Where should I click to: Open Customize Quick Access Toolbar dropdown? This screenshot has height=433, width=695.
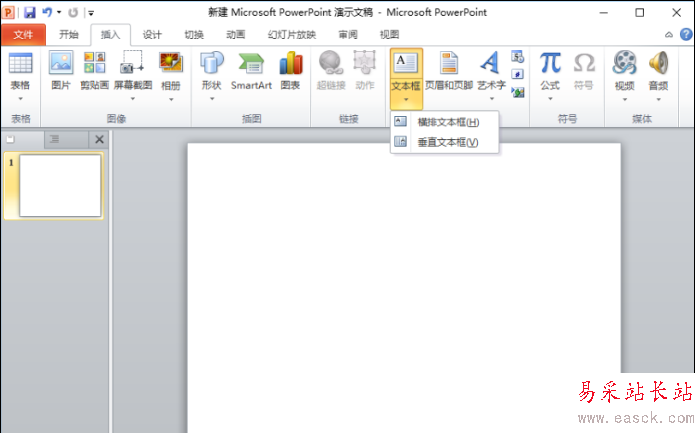point(91,13)
